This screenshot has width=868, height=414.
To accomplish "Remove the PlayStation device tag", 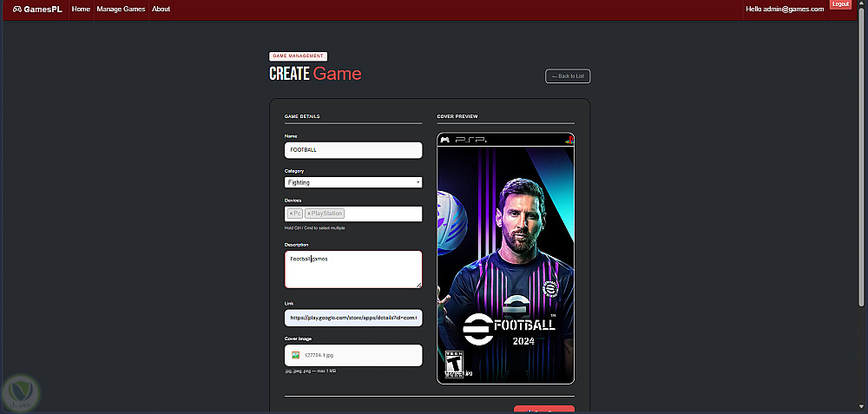I will point(308,214).
